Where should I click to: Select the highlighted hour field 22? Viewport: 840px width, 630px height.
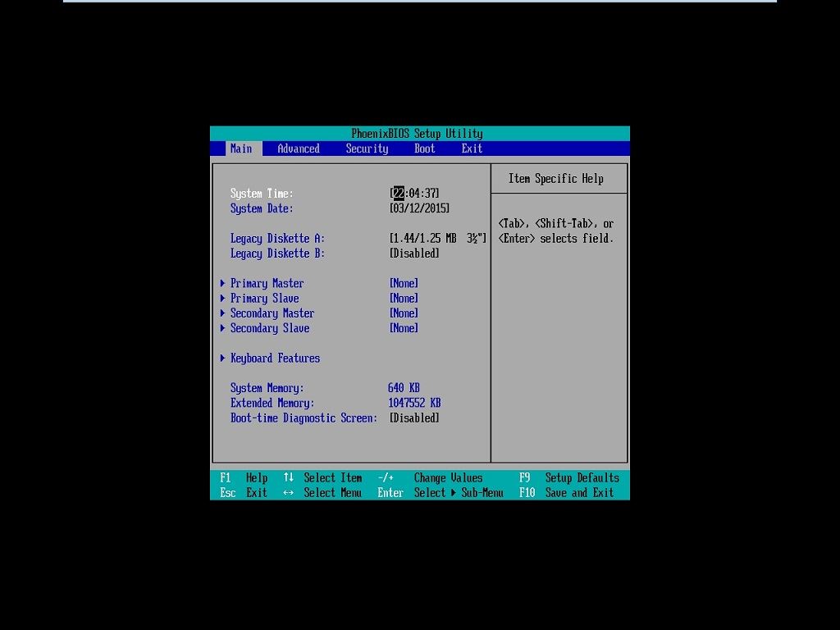click(x=399, y=193)
